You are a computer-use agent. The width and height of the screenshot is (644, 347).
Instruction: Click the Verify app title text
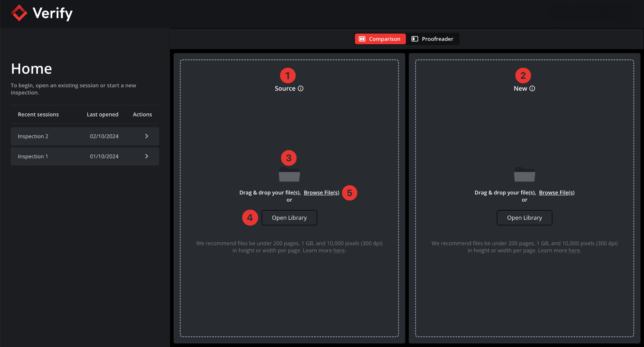coord(53,13)
